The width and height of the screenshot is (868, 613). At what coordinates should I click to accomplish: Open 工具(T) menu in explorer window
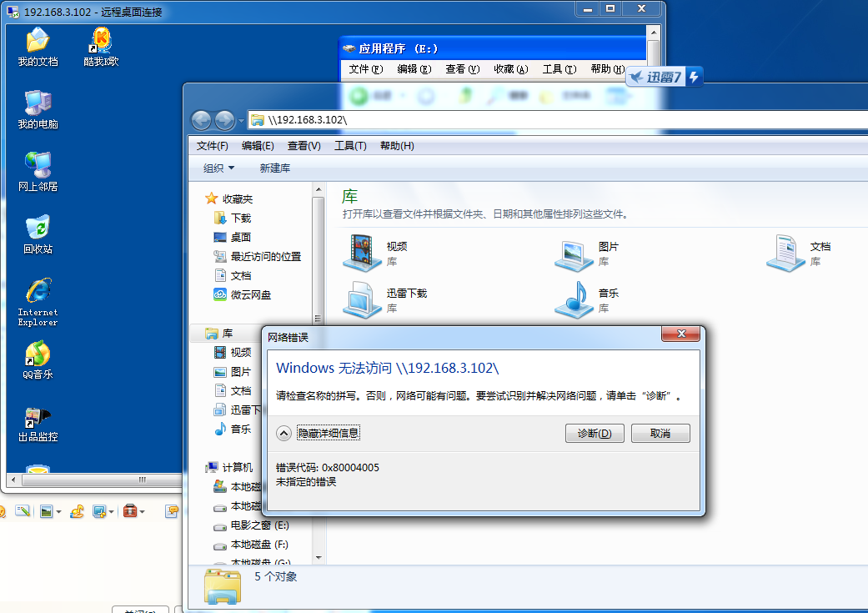350,146
